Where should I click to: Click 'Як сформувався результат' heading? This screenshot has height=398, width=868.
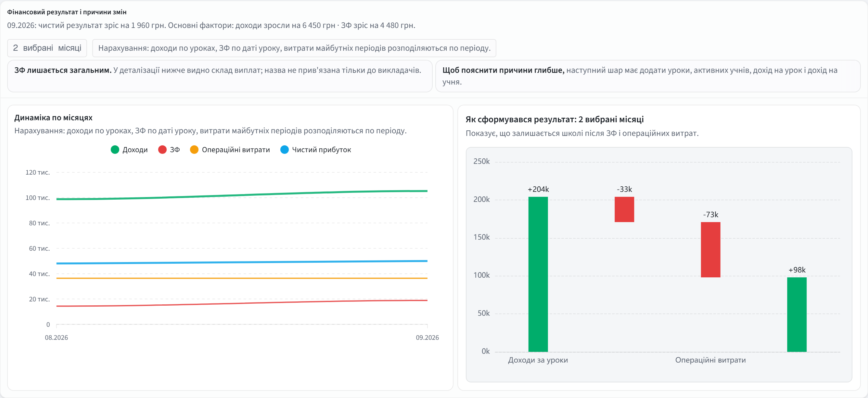pos(555,119)
